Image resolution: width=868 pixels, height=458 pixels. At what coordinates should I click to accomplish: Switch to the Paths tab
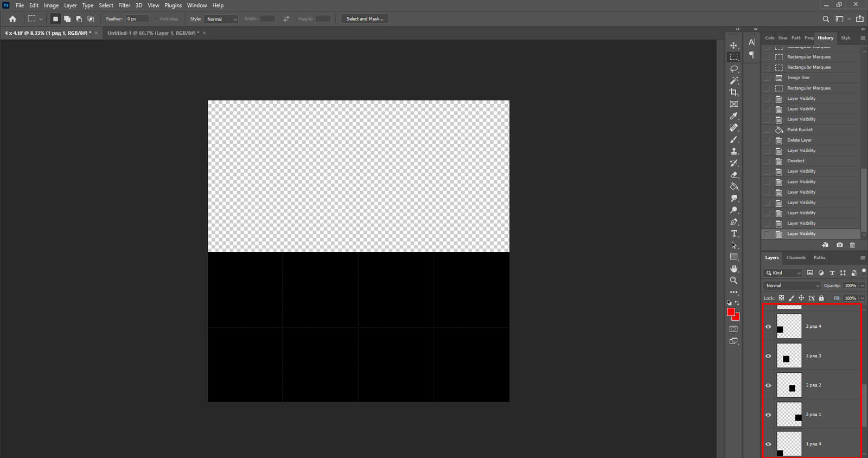pos(819,258)
